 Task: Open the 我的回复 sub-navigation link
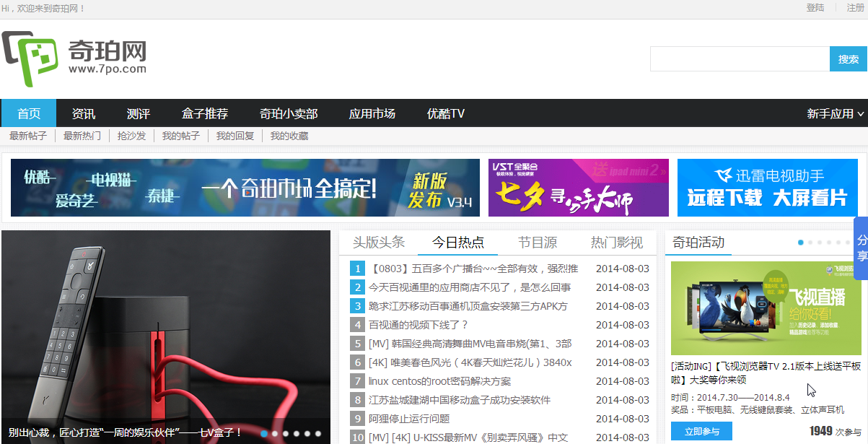(235, 136)
